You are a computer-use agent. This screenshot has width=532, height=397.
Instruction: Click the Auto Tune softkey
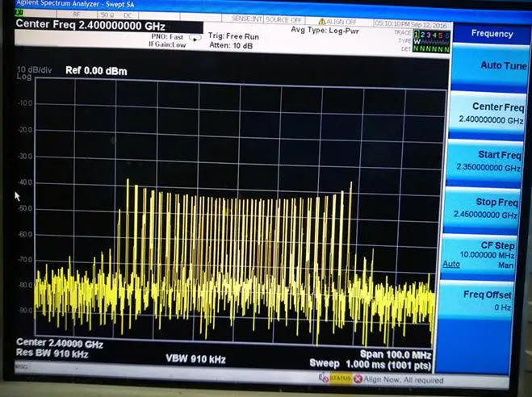[x=489, y=65]
